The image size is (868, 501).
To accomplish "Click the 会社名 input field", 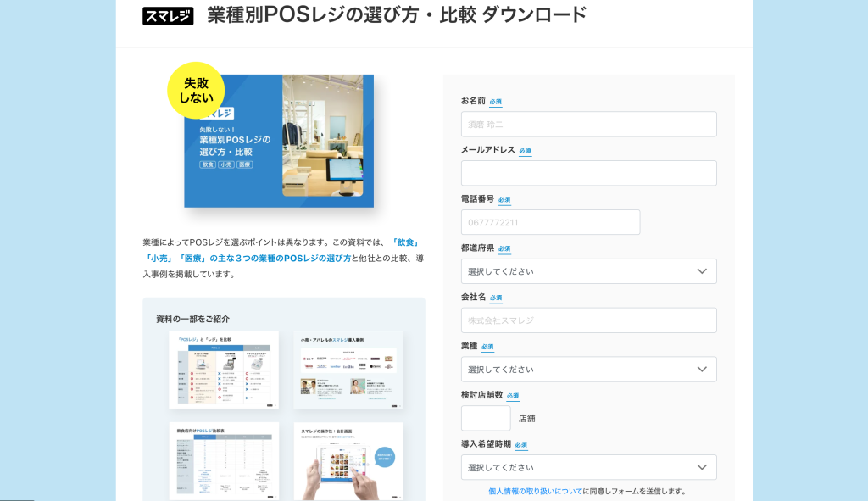I will coord(588,320).
